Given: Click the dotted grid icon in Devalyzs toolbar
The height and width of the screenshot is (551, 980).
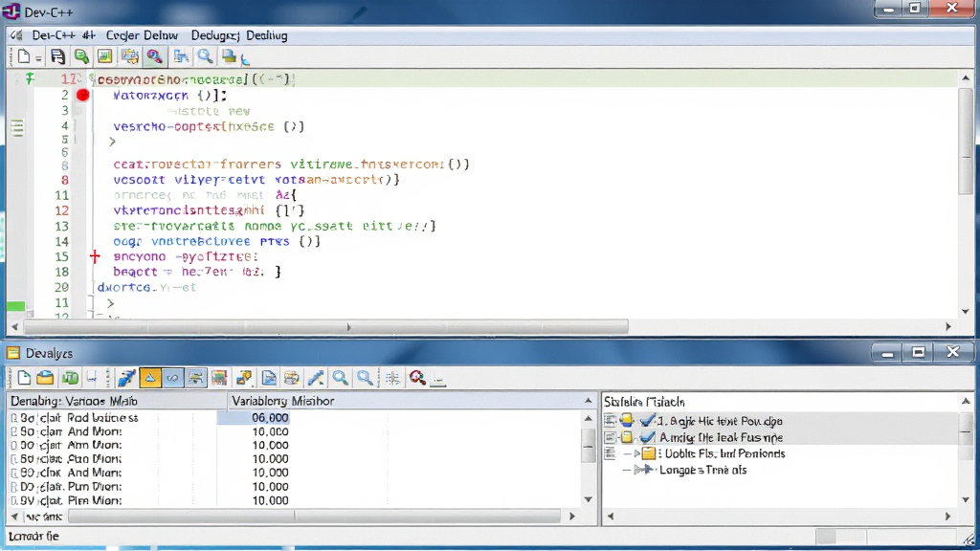Looking at the screenshot, I should coord(393,377).
